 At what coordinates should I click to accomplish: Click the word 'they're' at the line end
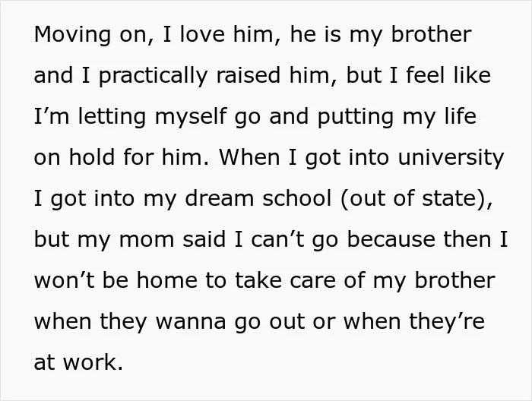pyautogui.click(x=447, y=322)
